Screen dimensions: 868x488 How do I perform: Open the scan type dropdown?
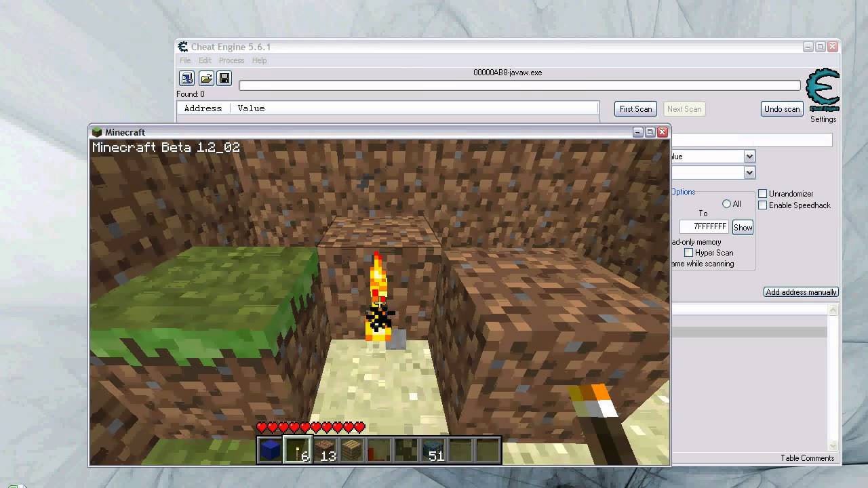(x=749, y=157)
